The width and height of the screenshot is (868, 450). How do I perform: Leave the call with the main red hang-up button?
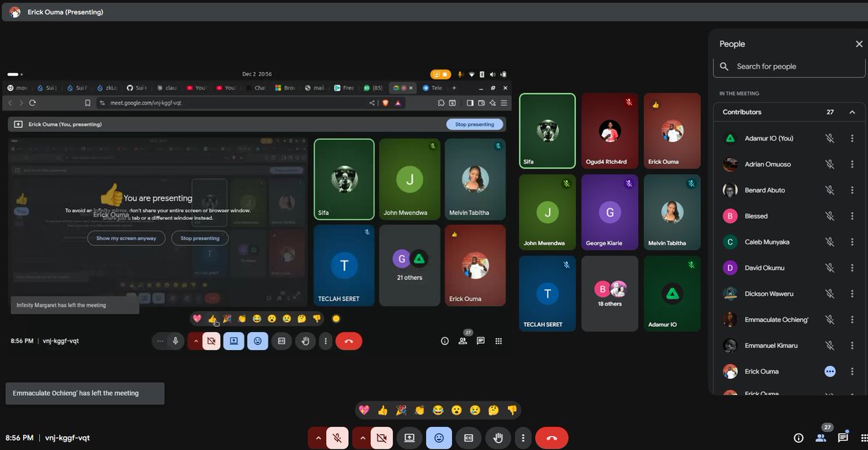[552, 438]
